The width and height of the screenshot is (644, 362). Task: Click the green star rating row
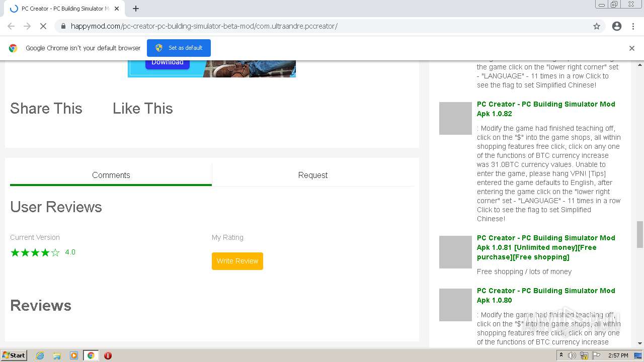point(35,252)
